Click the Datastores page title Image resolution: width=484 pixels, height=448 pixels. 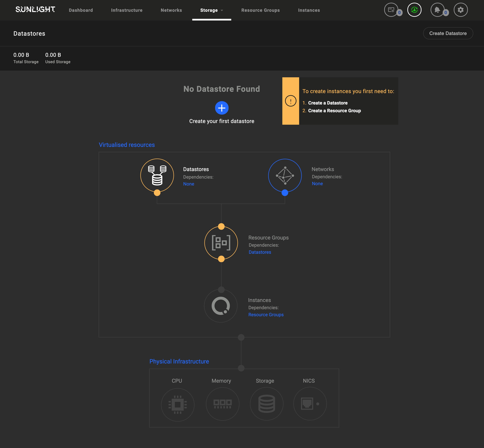[29, 33]
